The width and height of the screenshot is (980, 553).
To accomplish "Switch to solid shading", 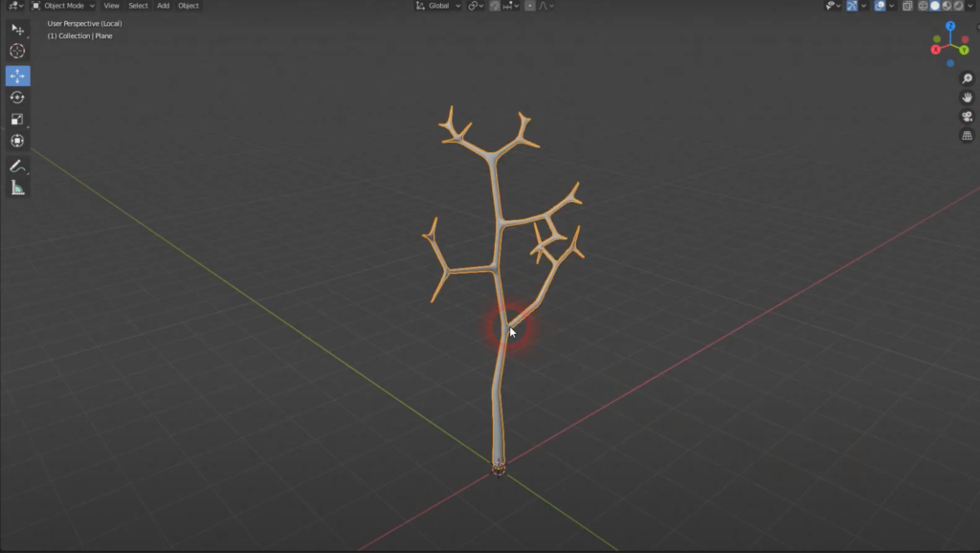I will (935, 6).
